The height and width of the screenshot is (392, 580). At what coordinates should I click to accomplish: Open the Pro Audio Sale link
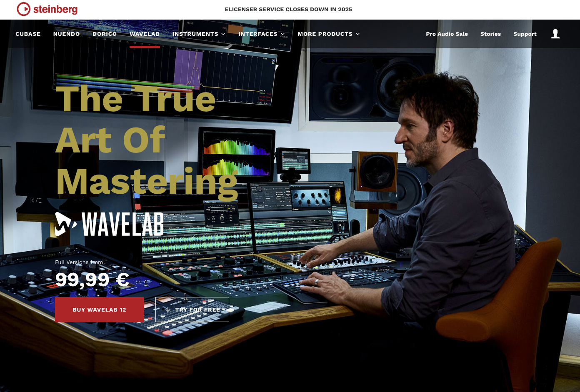coord(447,34)
